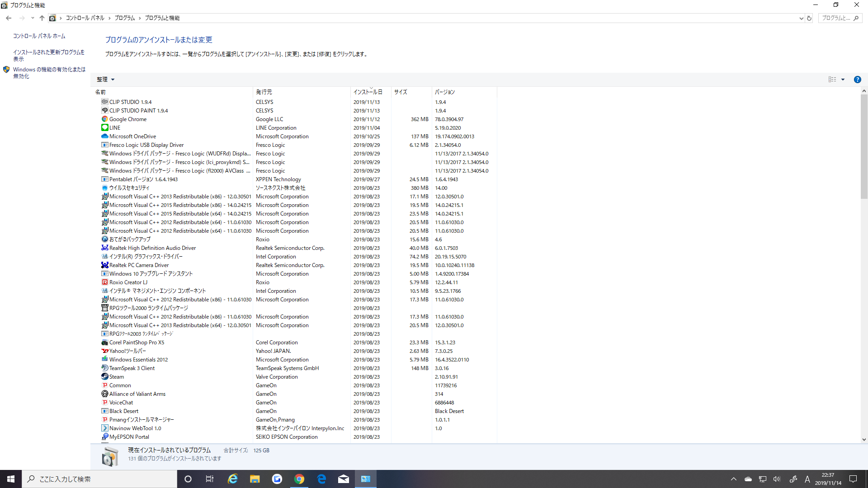Go up one folder level arrow
868x488 pixels.
pos(42,18)
